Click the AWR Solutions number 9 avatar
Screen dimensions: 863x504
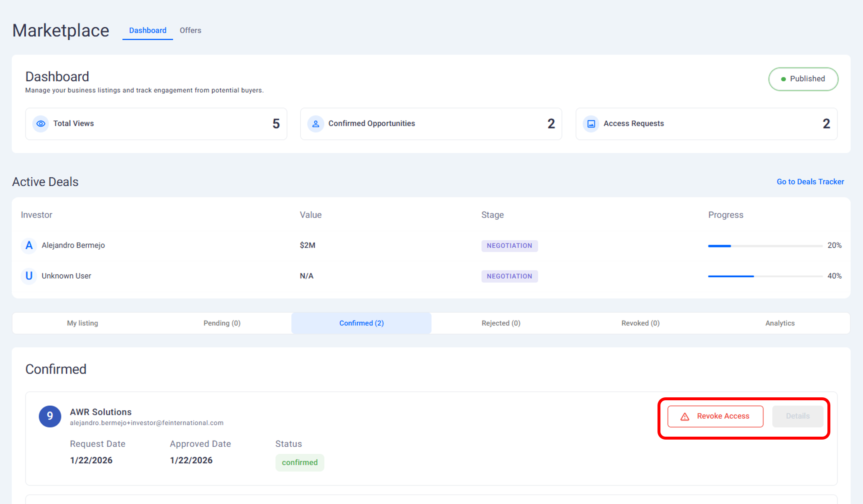point(50,416)
